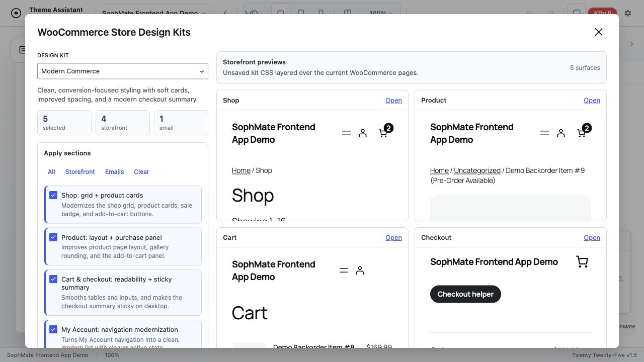Open the Shop preview via its Open link
644x362 pixels.
click(393, 100)
